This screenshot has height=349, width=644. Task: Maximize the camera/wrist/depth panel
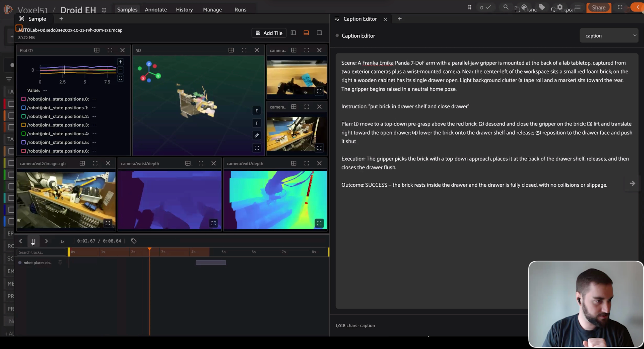(x=201, y=163)
